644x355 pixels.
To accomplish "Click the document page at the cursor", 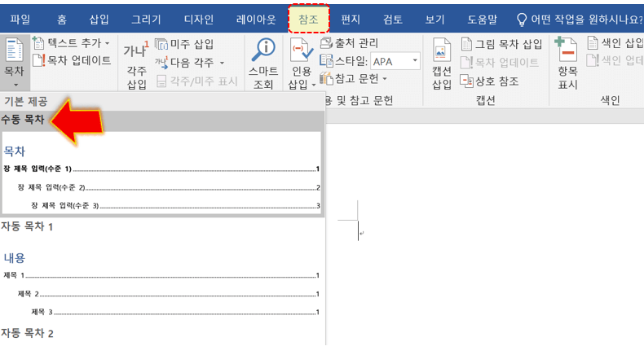I will pyautogui.click(x=358, y=230).
